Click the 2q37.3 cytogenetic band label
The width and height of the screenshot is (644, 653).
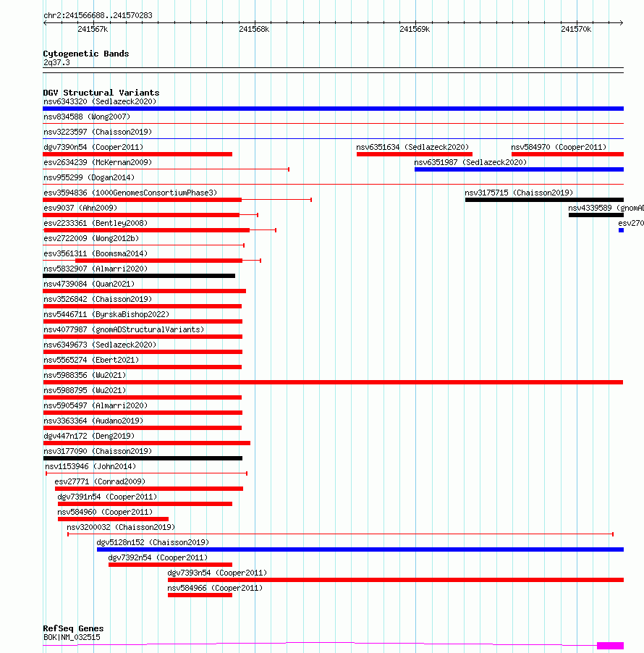[x=56, y=62]
